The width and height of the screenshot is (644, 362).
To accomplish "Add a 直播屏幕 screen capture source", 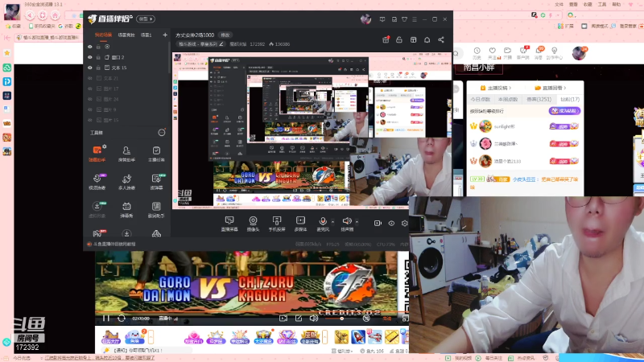I will 229,224.
